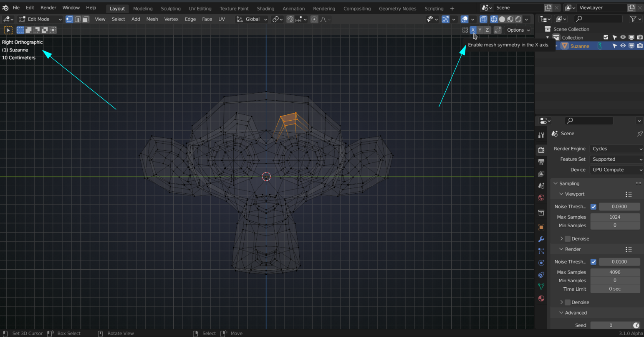Open the Physics Properties icon
This screenshot has height=337, width=644.
[x=541, y=262]
